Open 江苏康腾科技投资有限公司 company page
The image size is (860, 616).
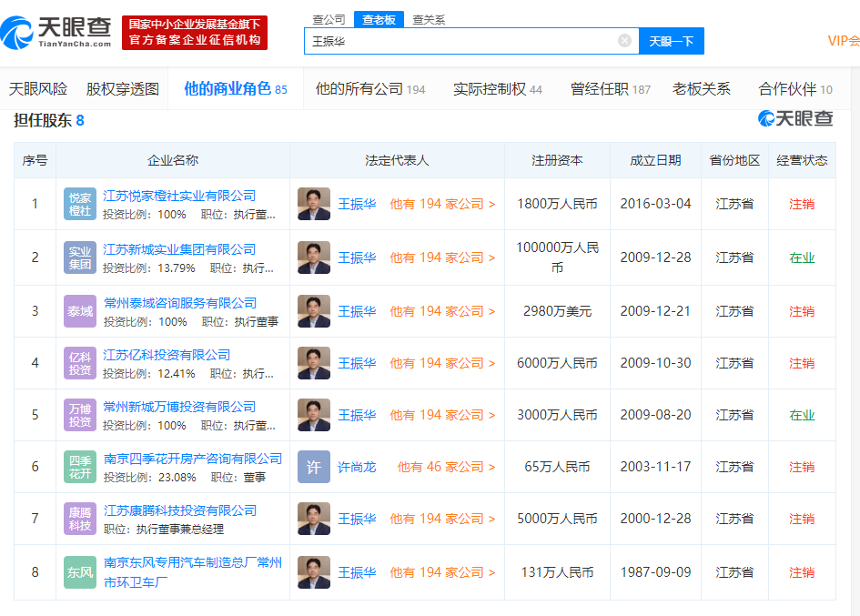pyautogui.click(x=180, y=510)
